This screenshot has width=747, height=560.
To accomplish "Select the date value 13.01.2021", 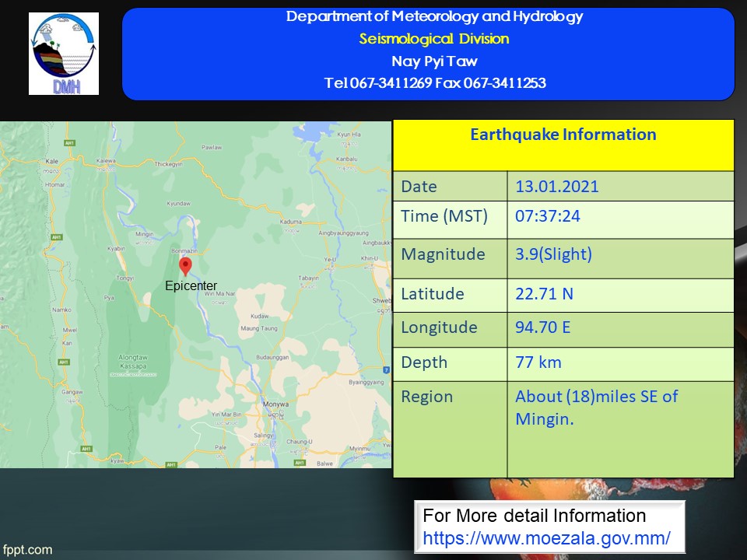I will click(557, 187).
